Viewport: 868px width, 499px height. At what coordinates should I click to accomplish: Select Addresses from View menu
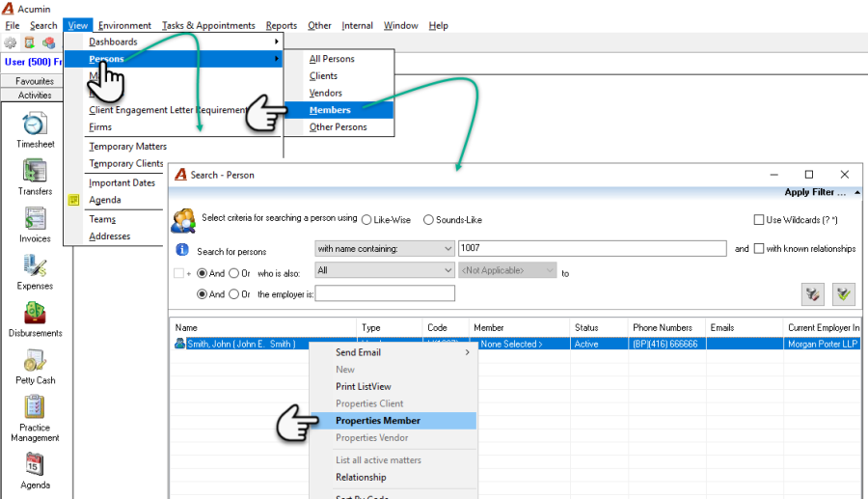click(110, 236)
